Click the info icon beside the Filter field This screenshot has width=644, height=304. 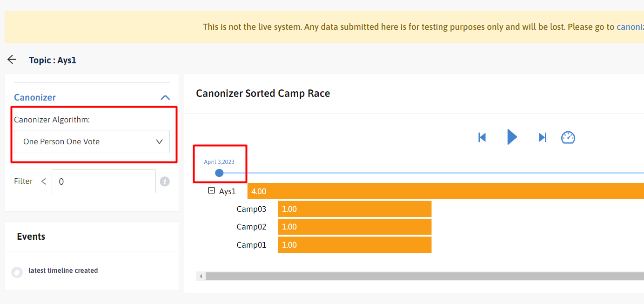click(x=165, y=181)
